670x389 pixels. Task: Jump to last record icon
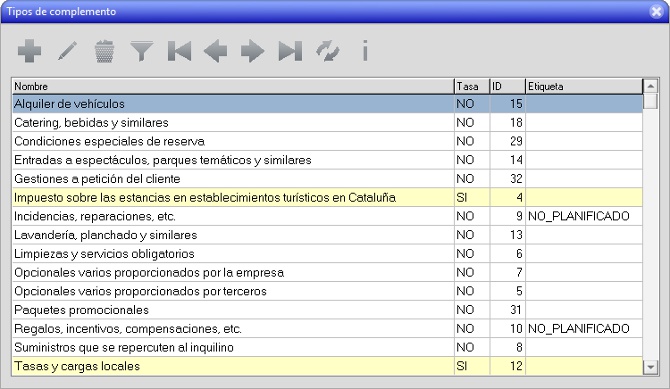(290, 51)
